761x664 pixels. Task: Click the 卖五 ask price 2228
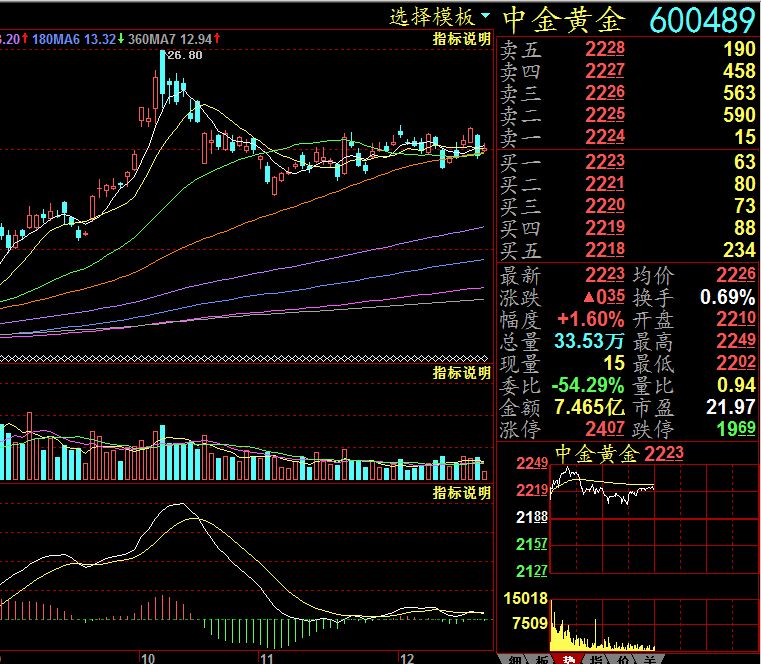tap(605, 49)
